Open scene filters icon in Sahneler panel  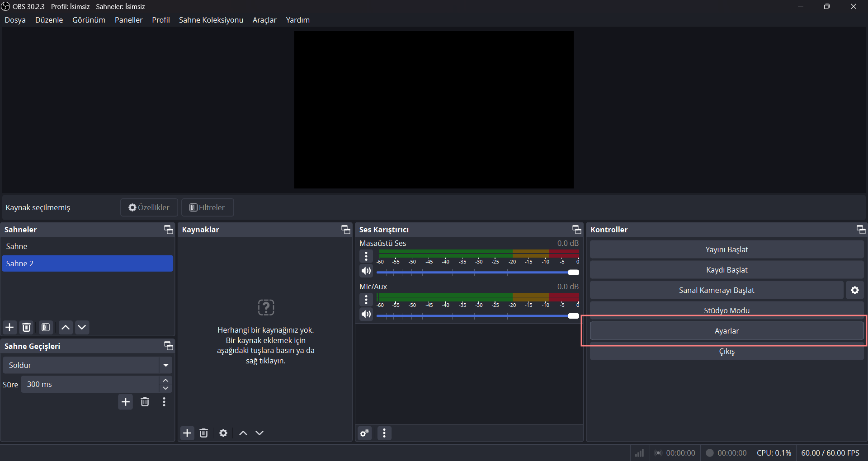click(x=46, y=327)
